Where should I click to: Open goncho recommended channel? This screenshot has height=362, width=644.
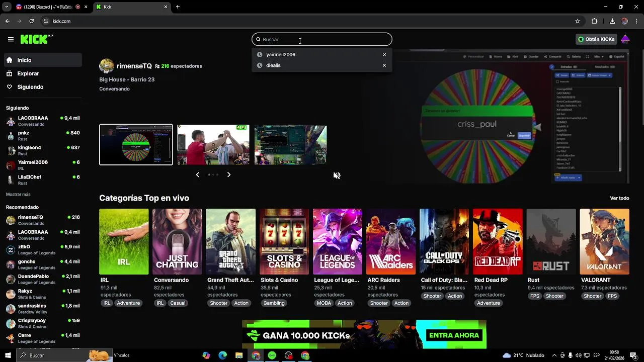pos(43,264)
